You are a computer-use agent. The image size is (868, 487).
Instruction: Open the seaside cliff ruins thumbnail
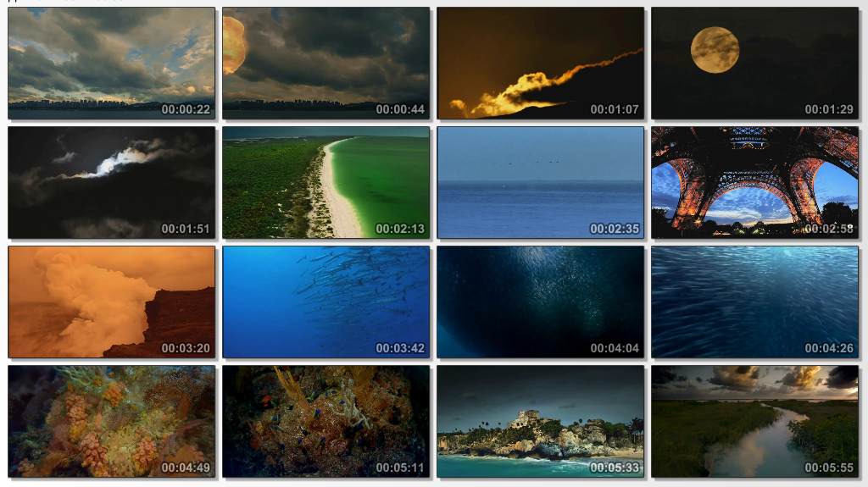(x=540, y=421)
